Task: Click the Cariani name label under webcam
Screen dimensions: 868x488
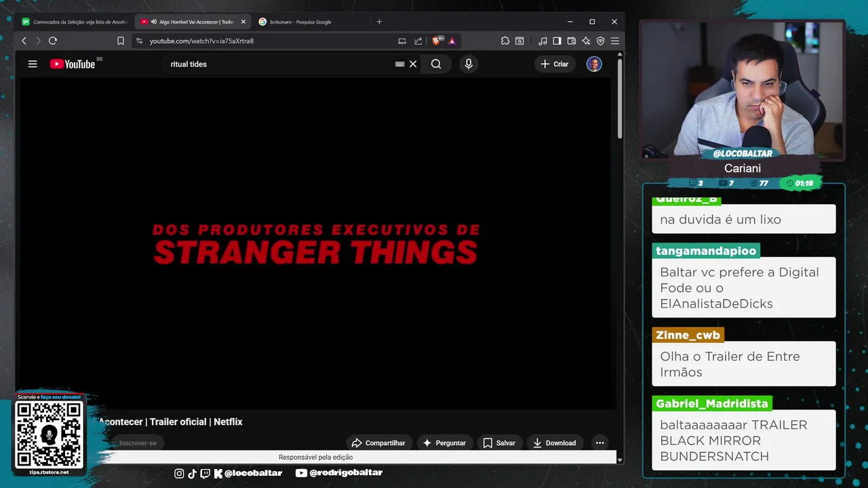Action: pos(743,168)
